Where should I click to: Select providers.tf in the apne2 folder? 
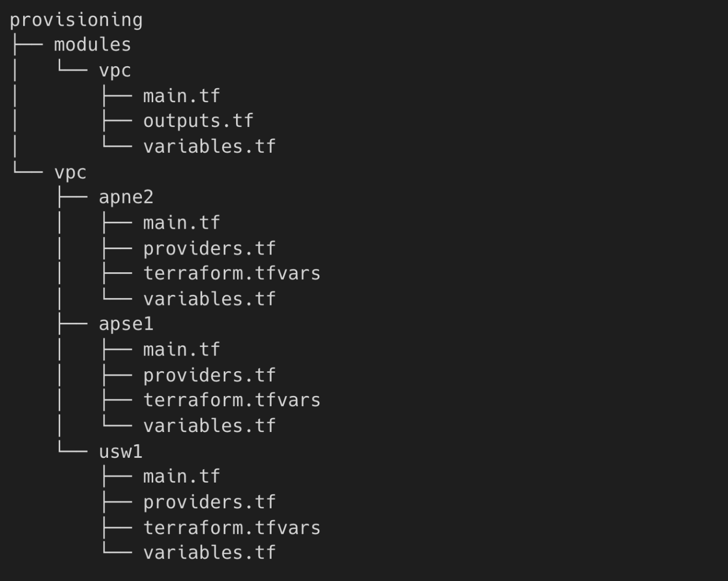[x=209, y=249]
